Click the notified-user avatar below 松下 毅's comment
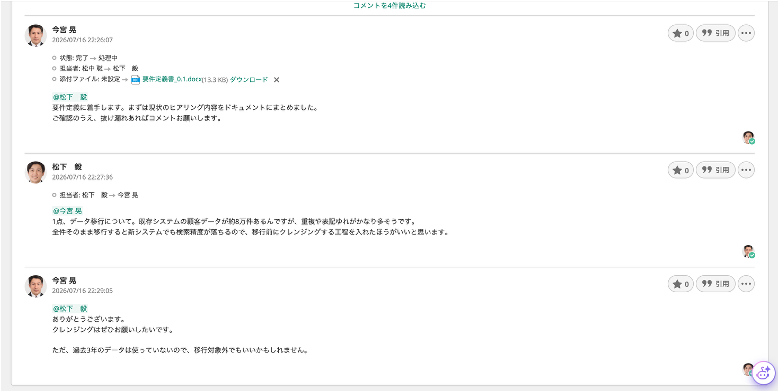 tap(748, 252)
